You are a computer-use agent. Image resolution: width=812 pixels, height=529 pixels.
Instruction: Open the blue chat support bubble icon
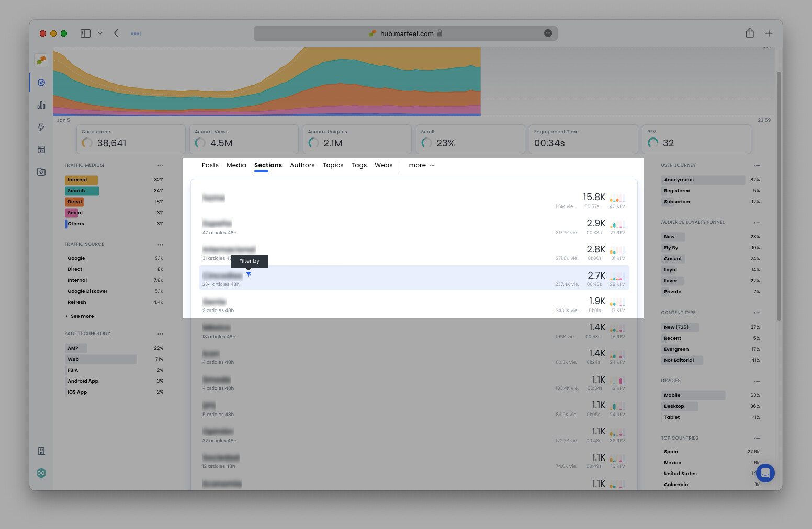[x=765, y=473]
